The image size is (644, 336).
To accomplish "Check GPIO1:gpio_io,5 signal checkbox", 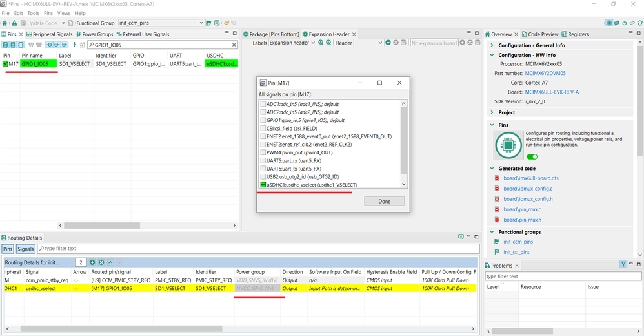I will 263,120.
